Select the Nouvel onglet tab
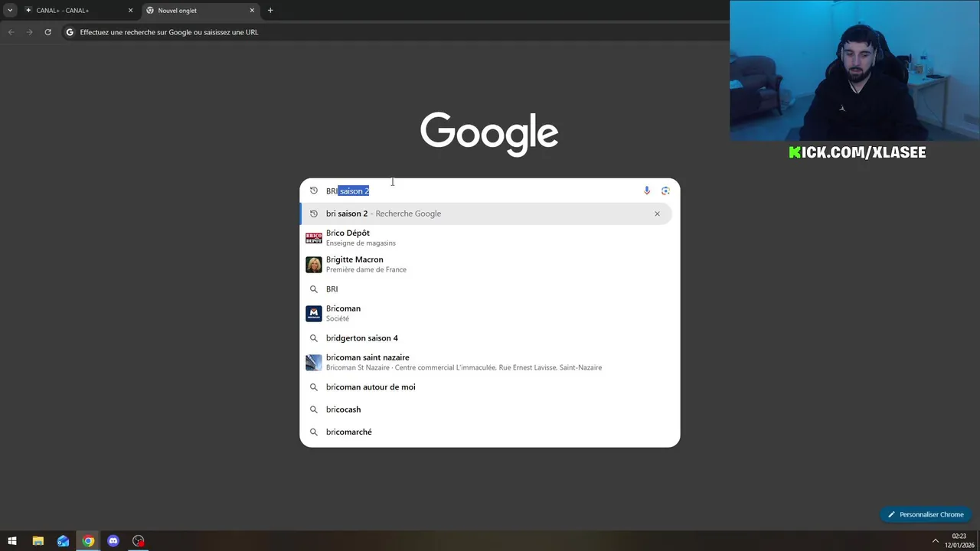Screen dimensions: 980x551 coord(200,11)
